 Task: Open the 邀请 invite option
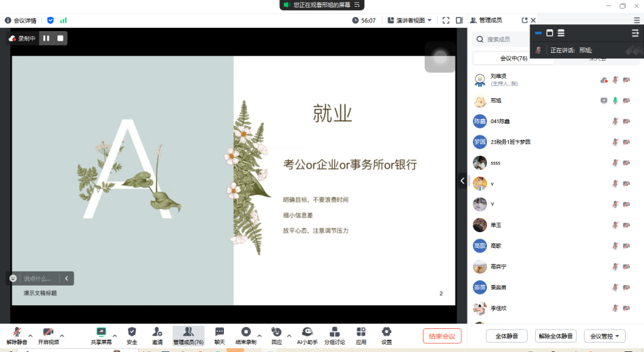click(x=157, y=334)
